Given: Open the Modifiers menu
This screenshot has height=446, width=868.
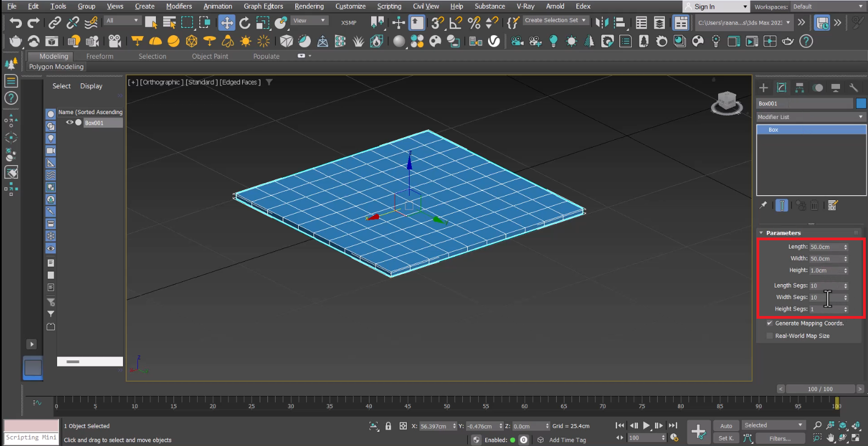Looking at the screenshot, I should tap(179, 7).
